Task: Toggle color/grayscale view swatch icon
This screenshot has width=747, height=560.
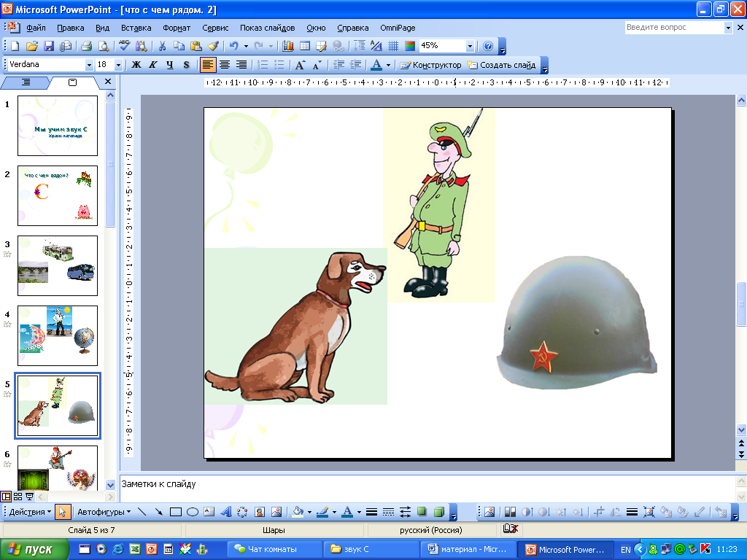Action: click(410, 46)
